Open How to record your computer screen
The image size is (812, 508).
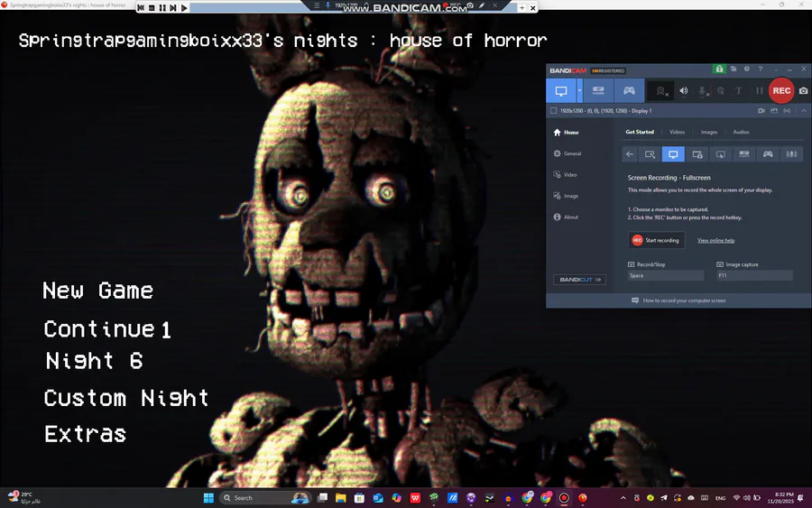678,300
